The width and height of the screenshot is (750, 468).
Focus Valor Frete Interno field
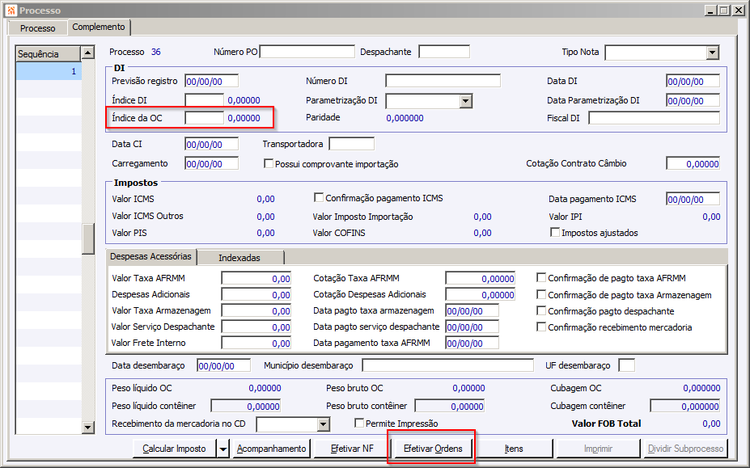tap(256, 343)
